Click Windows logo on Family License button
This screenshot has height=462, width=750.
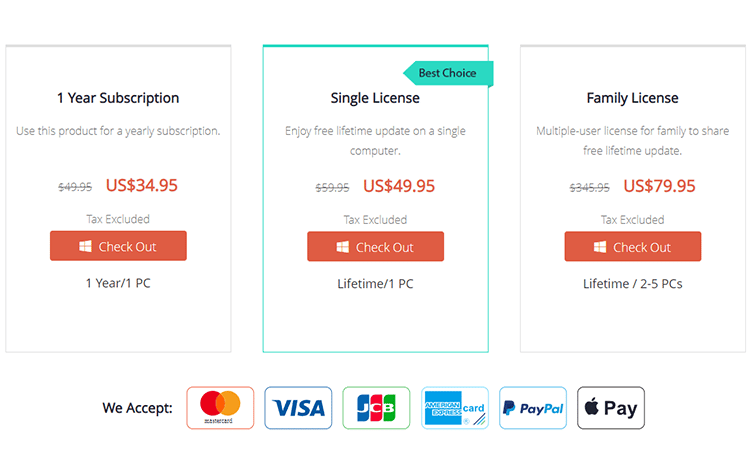pos(600,247)
